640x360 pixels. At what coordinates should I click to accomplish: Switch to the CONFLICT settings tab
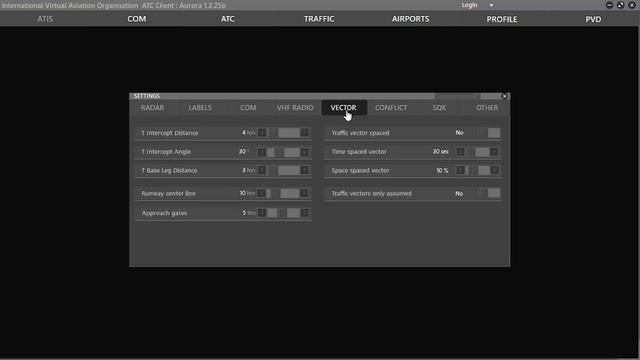[391, 108]
